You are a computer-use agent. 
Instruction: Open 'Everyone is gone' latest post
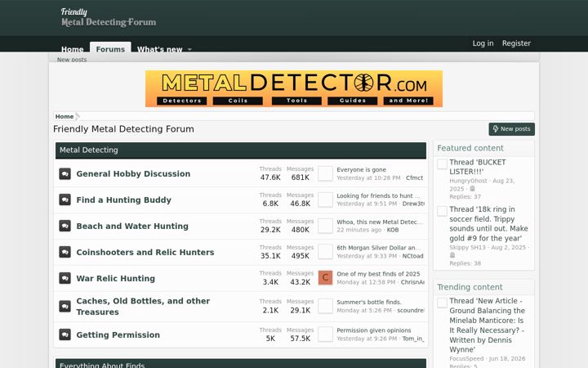361,170
